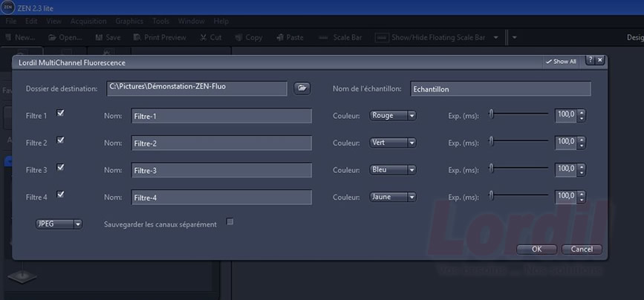Viewport: 644px width, 300px height.
Task: Click the Filtre-2 name input field
Action: (x=221, y=143)
